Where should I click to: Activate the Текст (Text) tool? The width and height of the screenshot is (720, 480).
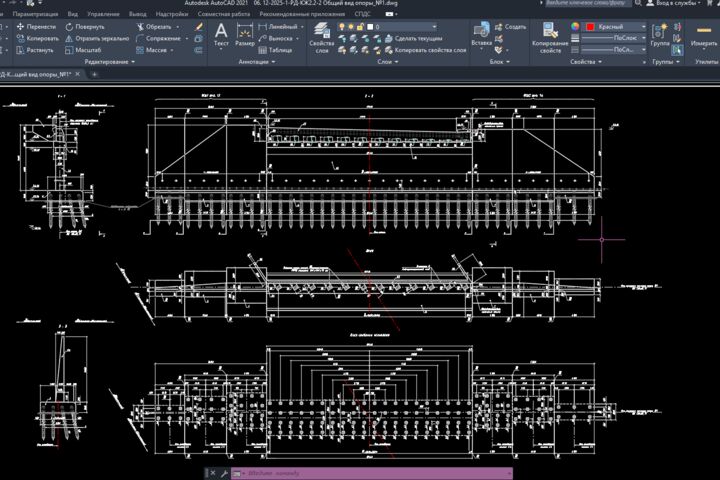click(221, 34)
